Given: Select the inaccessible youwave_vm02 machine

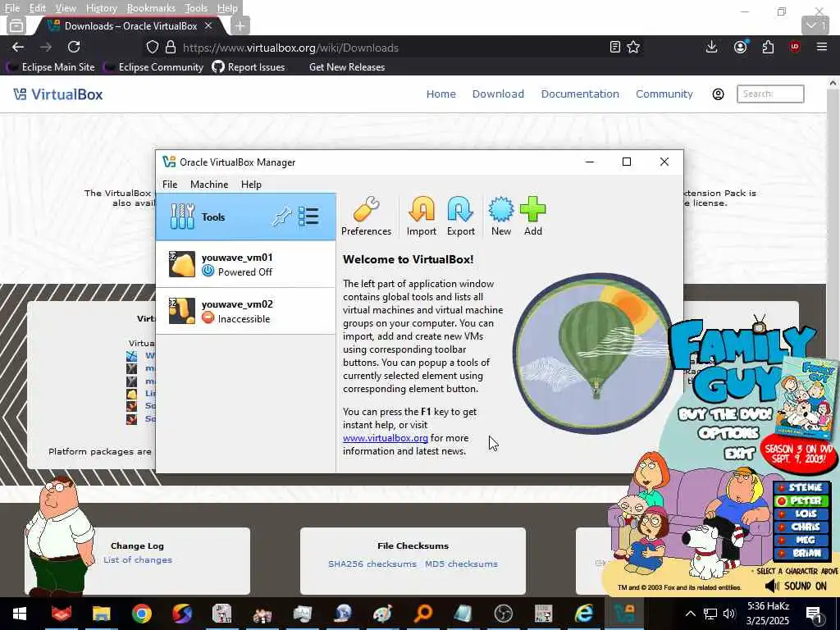Looking at the screenshot, I should [246, 311].
